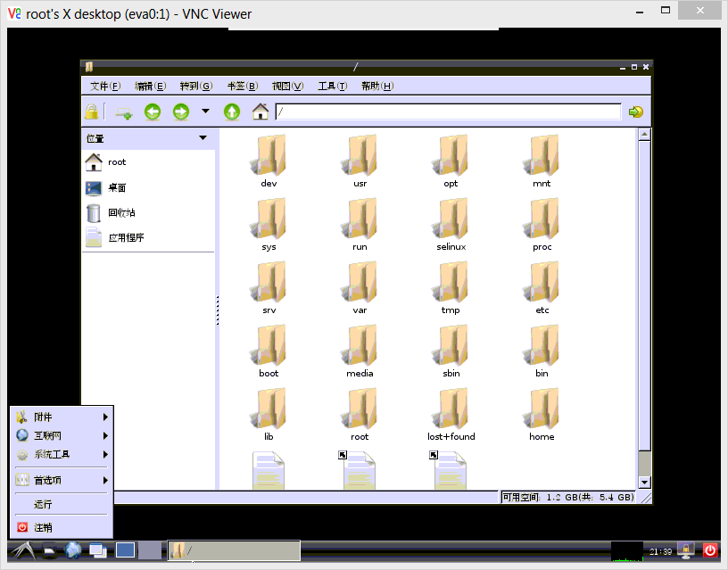The width and height of the screenshot is (728, 570).
Task: Open the 书签(B) menu
Action: [x=242, y=87]
